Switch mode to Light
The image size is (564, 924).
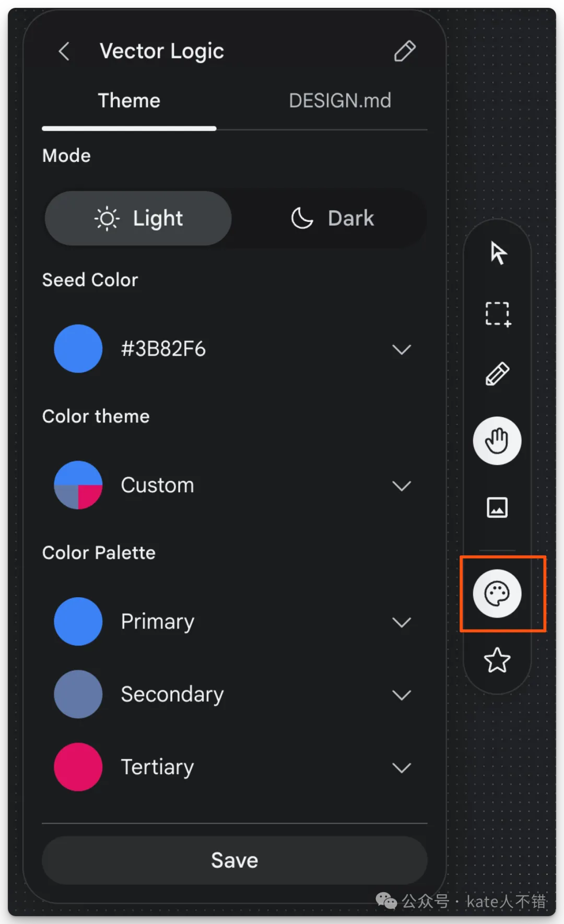click(x=138, y=218)
